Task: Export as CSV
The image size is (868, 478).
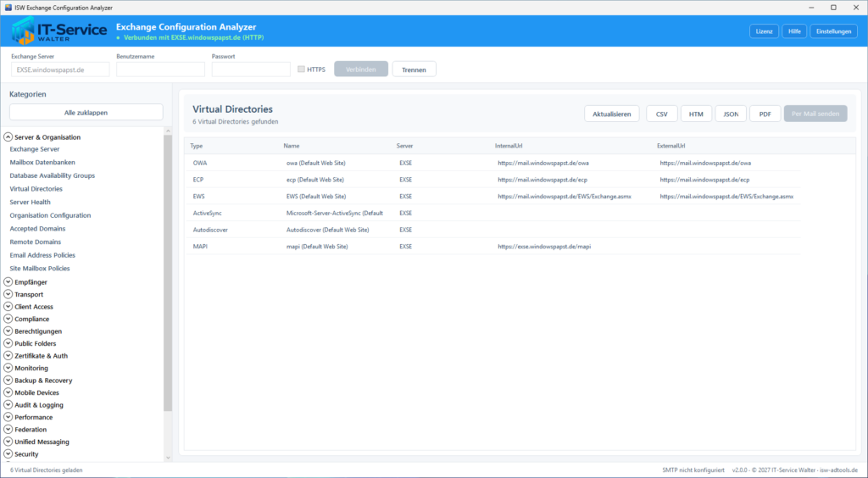Action: (661, 114)
